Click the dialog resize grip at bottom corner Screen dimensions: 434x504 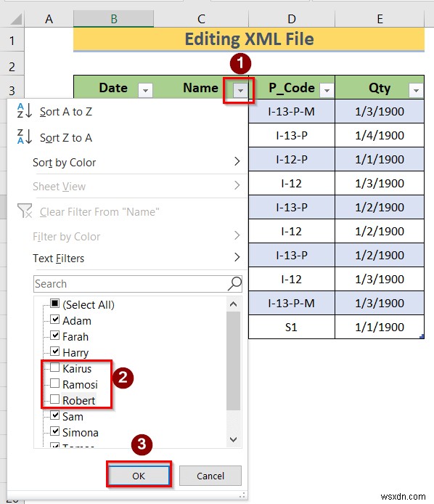tap(243, 495)
